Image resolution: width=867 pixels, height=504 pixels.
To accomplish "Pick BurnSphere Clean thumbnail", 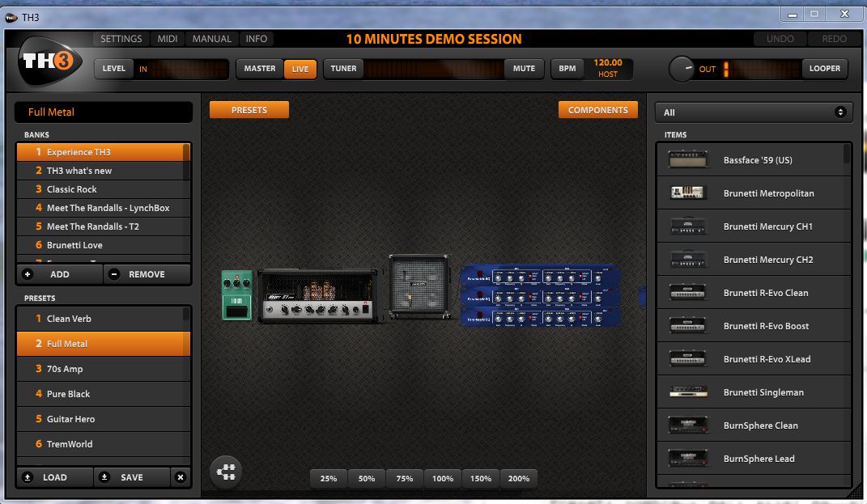I will tap(688, 425).
